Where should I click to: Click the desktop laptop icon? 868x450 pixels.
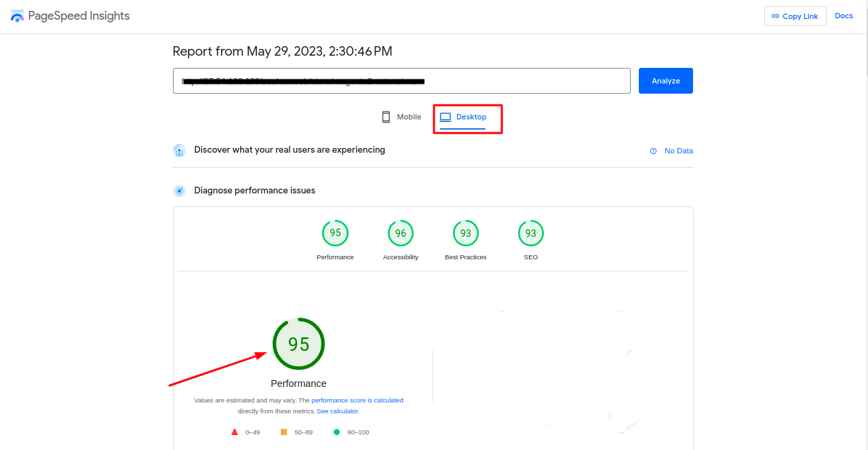(x=446, y=117)
